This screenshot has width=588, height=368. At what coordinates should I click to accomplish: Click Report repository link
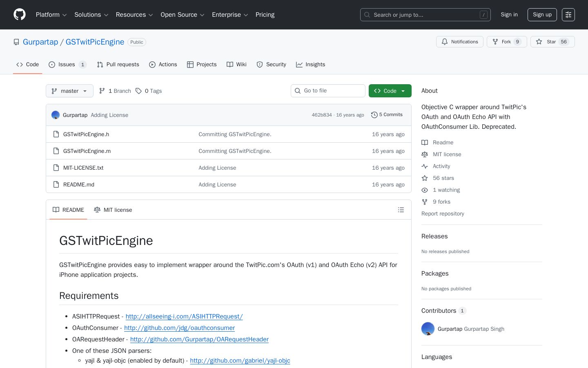click(x=443, y=213)
